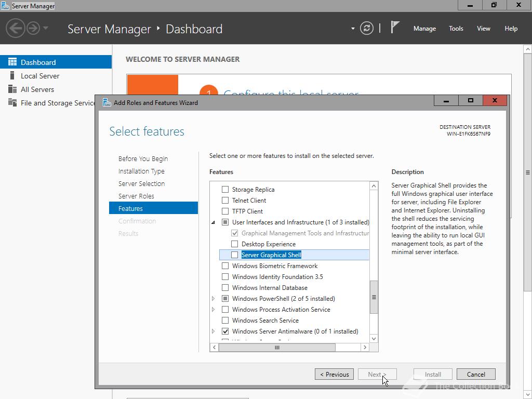Click the features list horizontal scrollbar thumb
The height and width of the screenshot is (399, 532).
click(x=277, y=348)
